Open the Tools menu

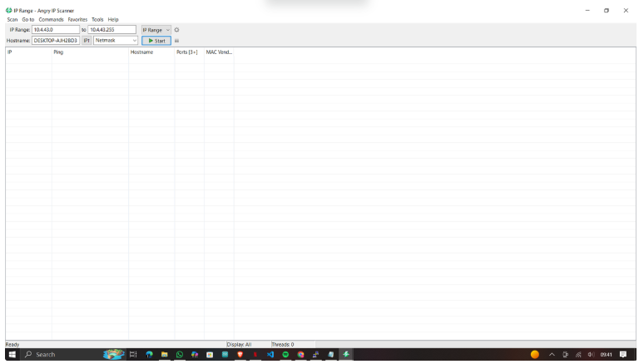pyautogui.click(x=97, y=20)
